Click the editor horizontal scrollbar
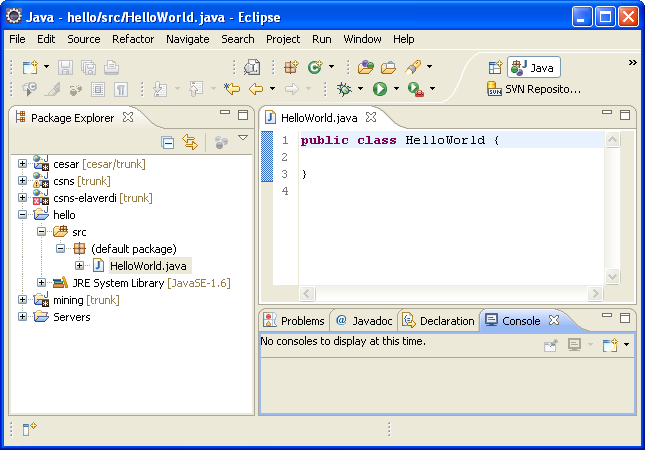Image resolution: width=645 pixels, height=450 pixels. 450,293
